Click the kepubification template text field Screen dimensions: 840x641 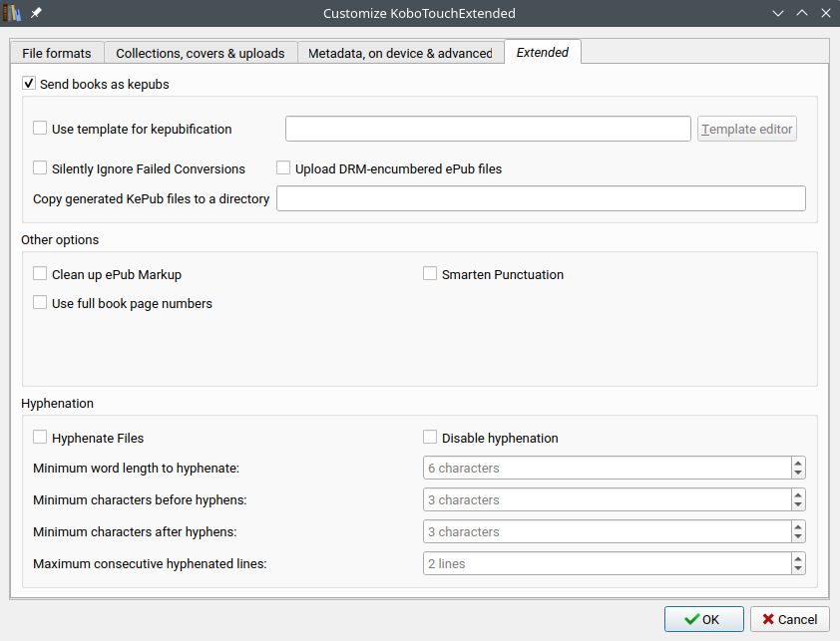pyautogui.click(x=488, y=129)
